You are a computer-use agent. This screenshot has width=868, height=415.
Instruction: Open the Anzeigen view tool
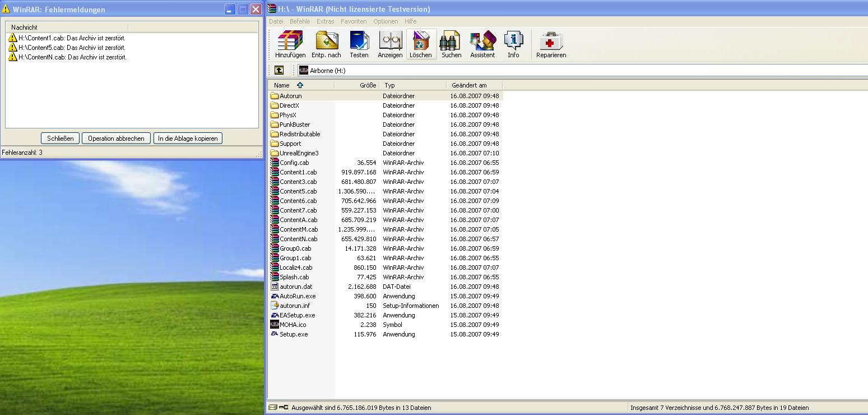[x=390, y=44]
